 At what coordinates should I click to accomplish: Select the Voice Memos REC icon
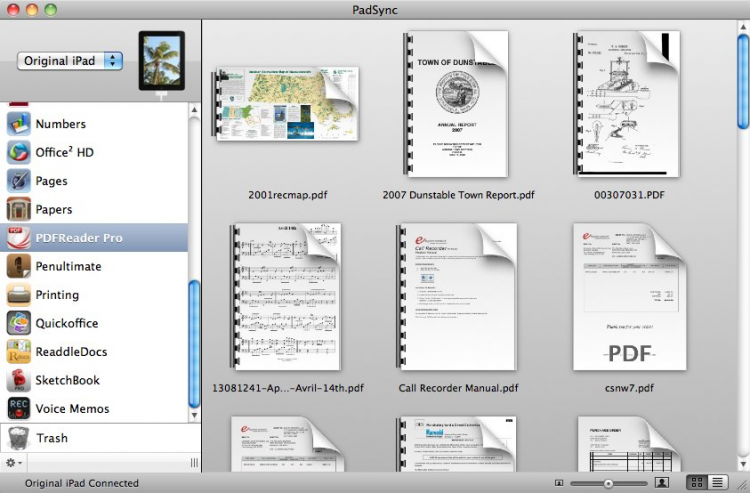pyautogui.click(x=19, y=408)
